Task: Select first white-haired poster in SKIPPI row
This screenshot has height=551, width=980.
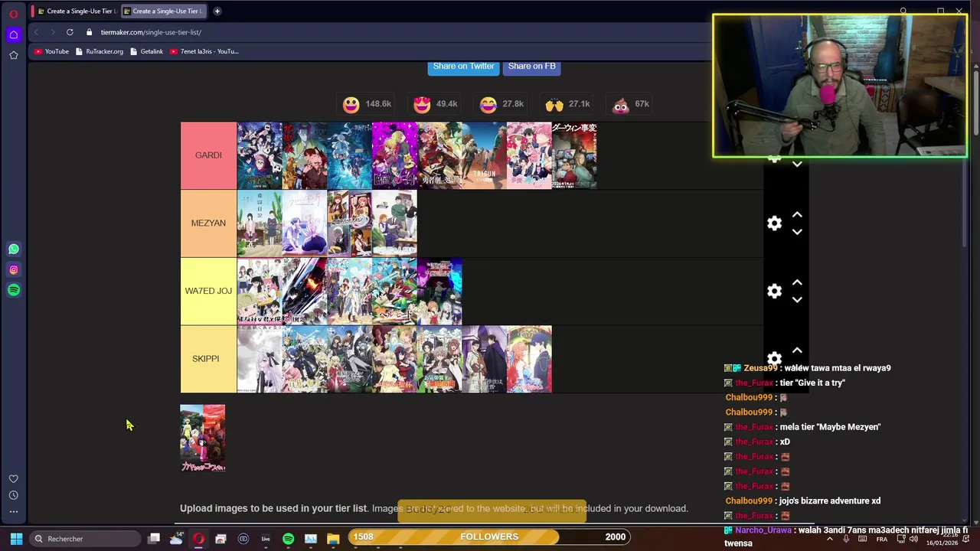Action: [x=260, y=359]
